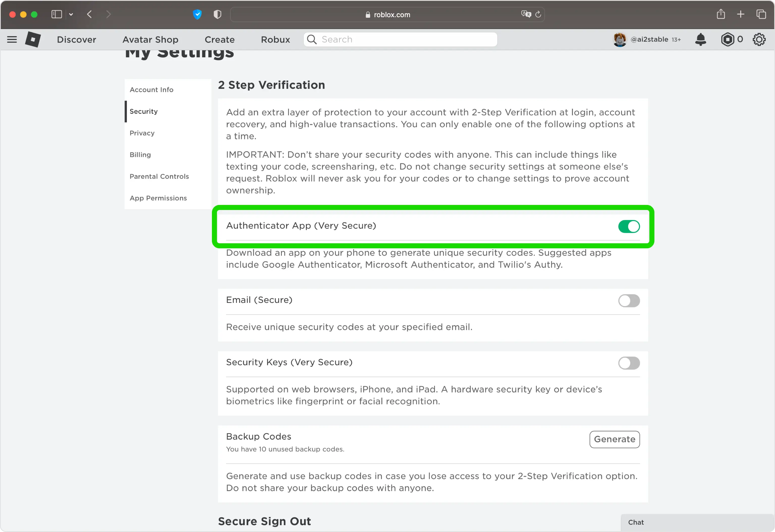Open the Parental Controls settings section
Viewport: 775px width, 532px height.
[x=159, y=176]
